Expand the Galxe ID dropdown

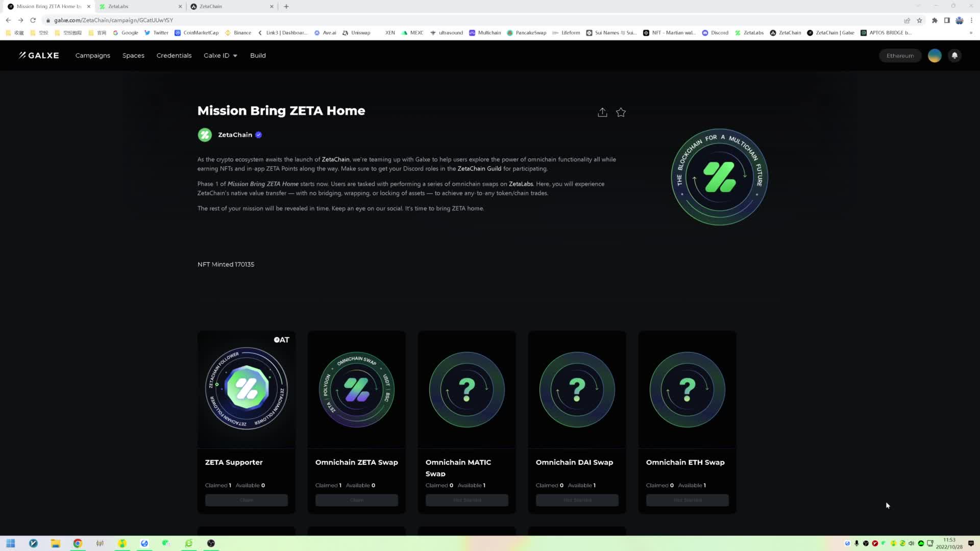[x=220, y=56]
